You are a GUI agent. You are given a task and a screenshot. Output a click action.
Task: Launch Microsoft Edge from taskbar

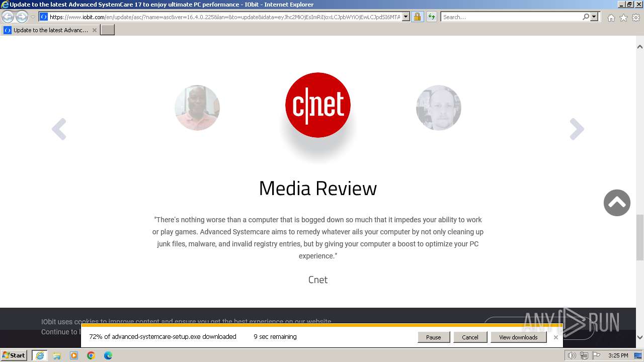click(x=108, y=355)
